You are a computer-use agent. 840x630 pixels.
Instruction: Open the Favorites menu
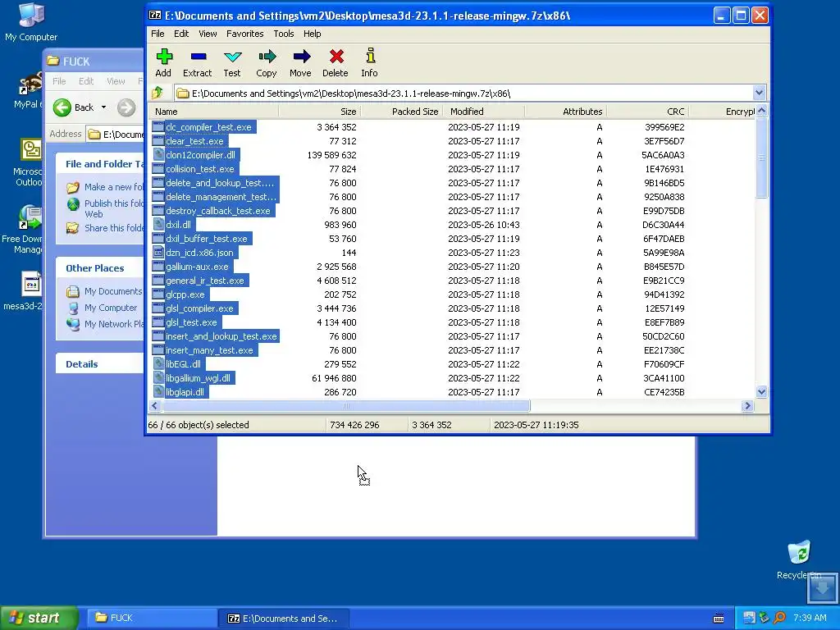coord(244,34)
